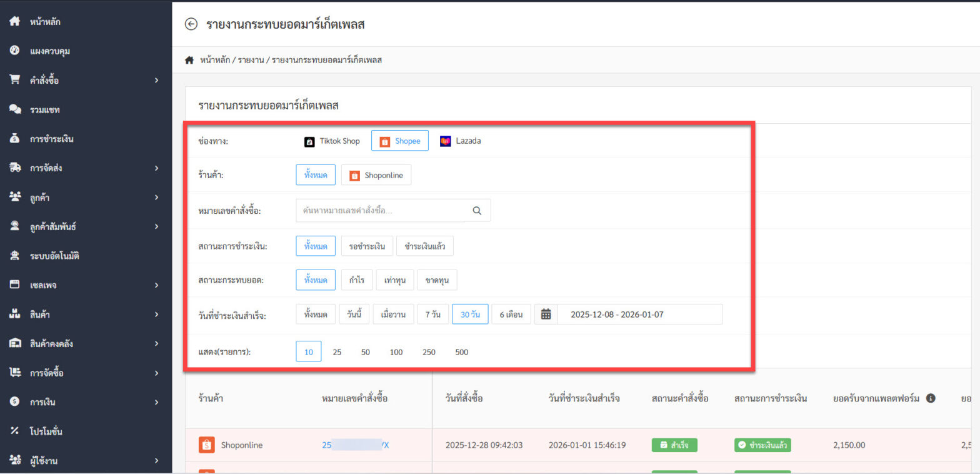Open การชำระเงin menu item in sidebar
This screenshot has width=980, height=474.
51,139
